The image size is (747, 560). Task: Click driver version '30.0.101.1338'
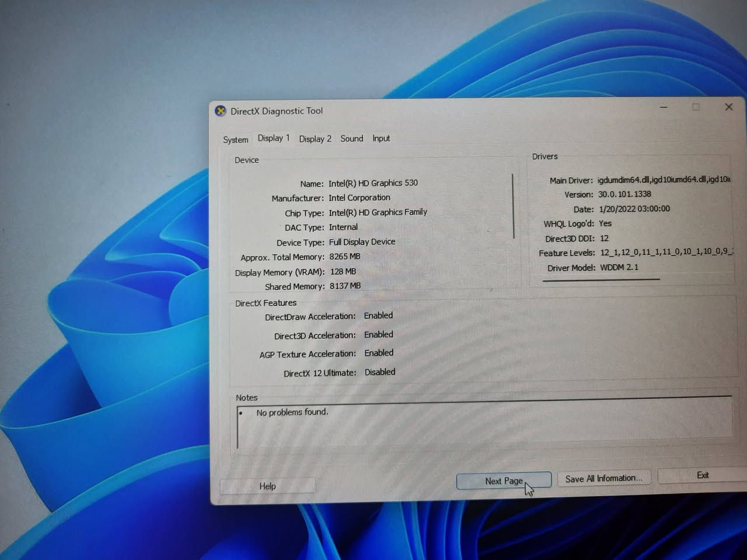click(x=624, y=194)
